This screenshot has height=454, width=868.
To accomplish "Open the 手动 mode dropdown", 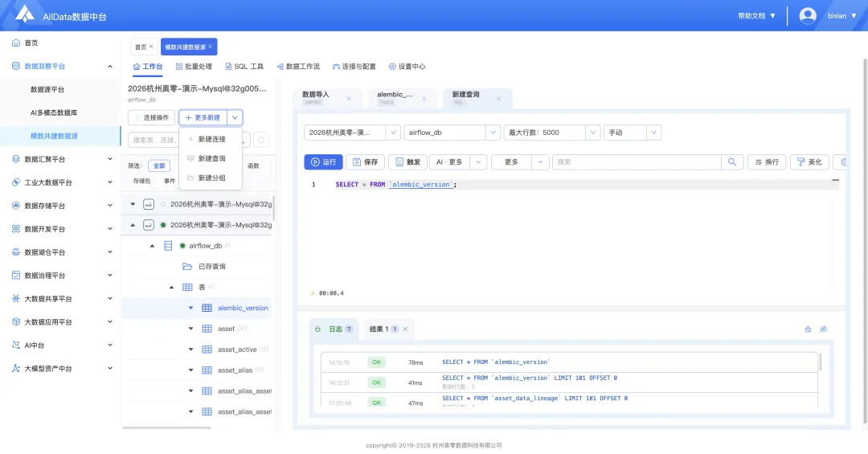I will tap(633, 133).
